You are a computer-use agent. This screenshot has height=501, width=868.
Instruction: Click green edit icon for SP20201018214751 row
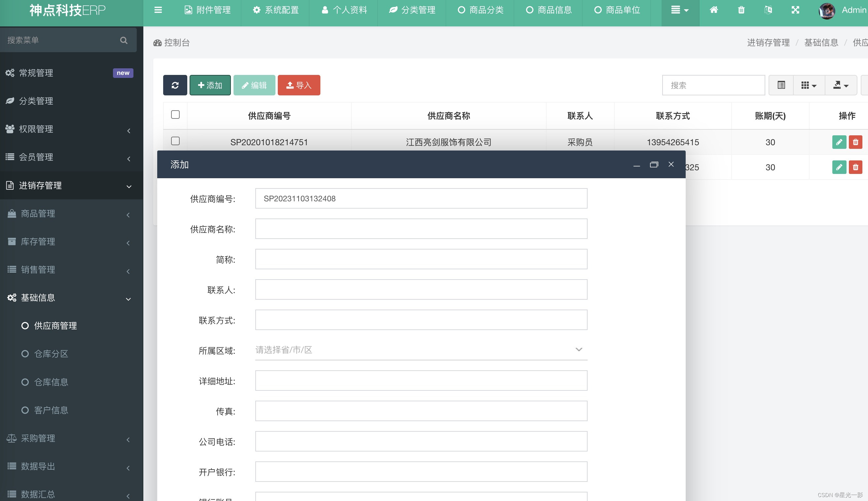coord(839,142)
